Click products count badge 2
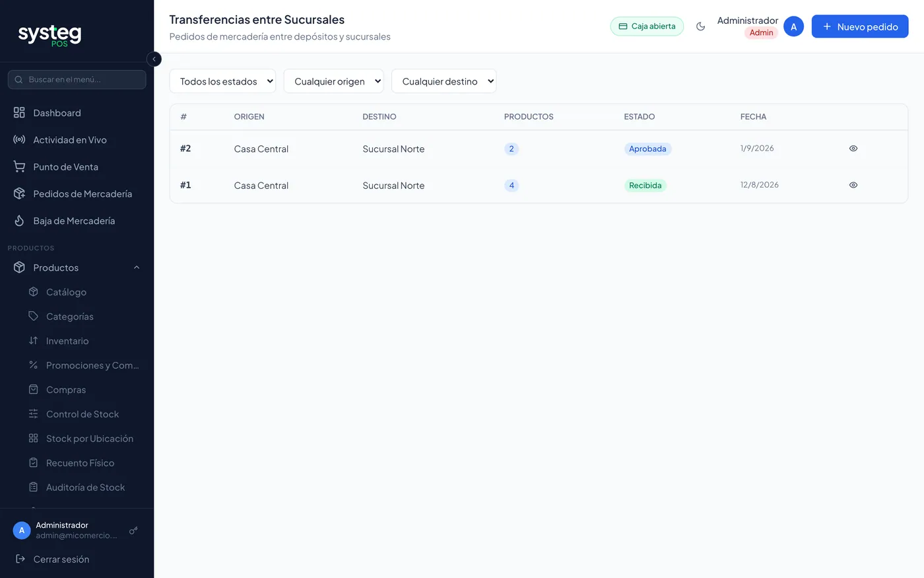Viewport: 924px width, 578px height. (511, 149)
